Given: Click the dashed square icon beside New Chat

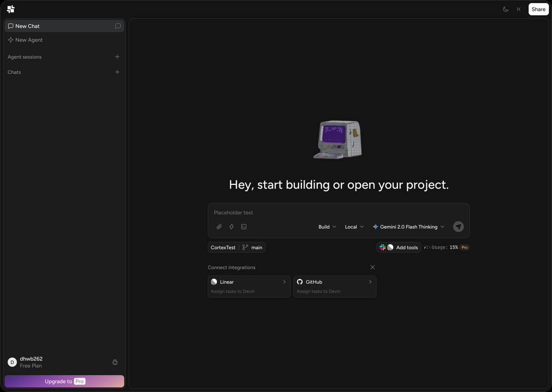Looking at the screenshot, I should click(118, 26).
